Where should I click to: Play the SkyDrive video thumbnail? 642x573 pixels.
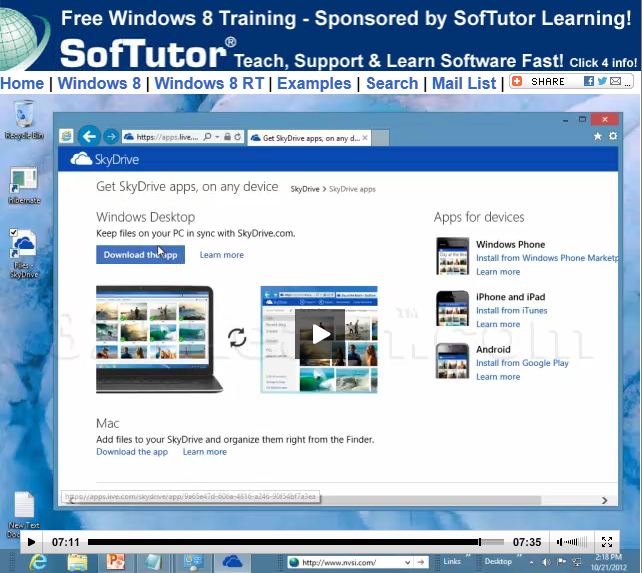pos(321,335)
